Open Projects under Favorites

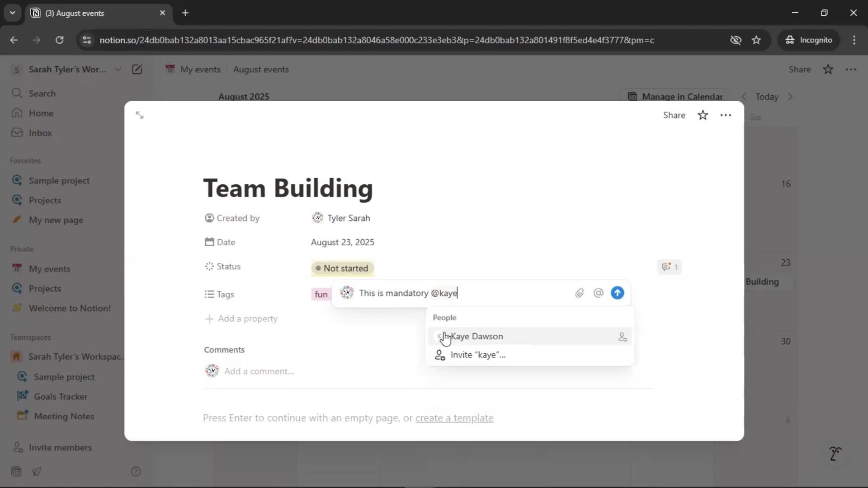[45, 200]
